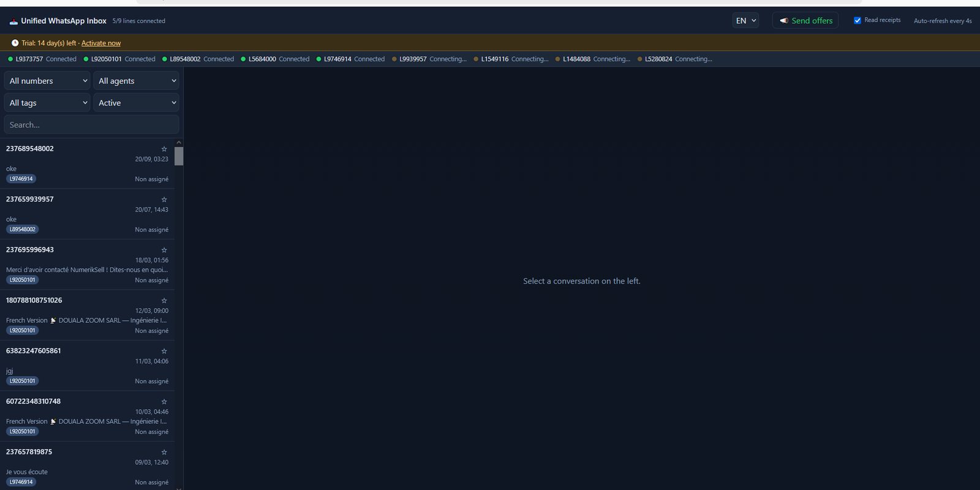
Task: Click the L89548002 tag on 237659939957
Action: click(23, 229)
